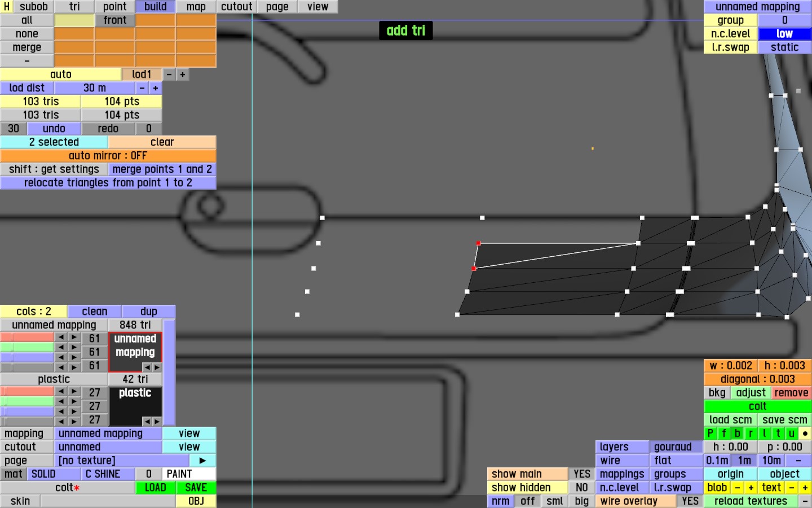
Task: Click the undo button
Action: click(x=54, y=129)
